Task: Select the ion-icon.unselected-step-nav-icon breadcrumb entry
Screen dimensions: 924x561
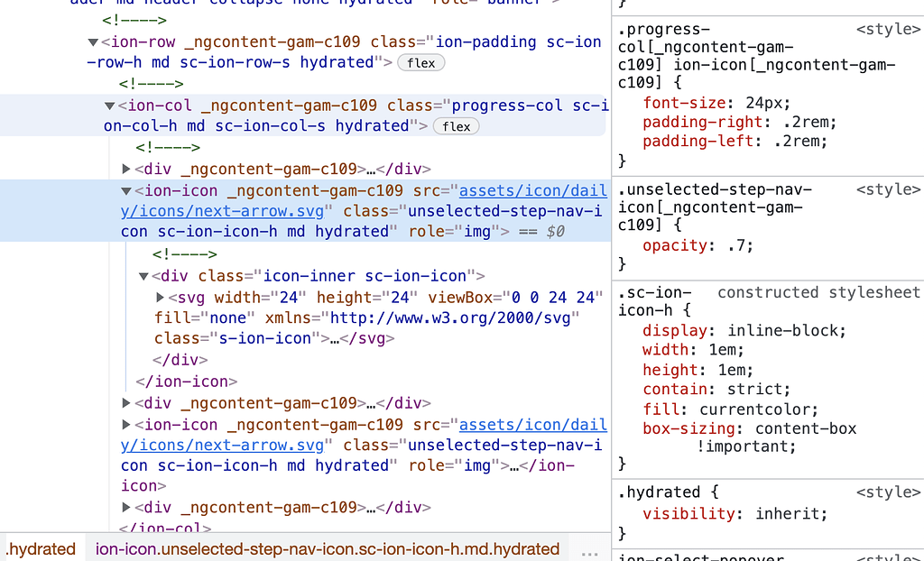Action: tap(325, 548)
